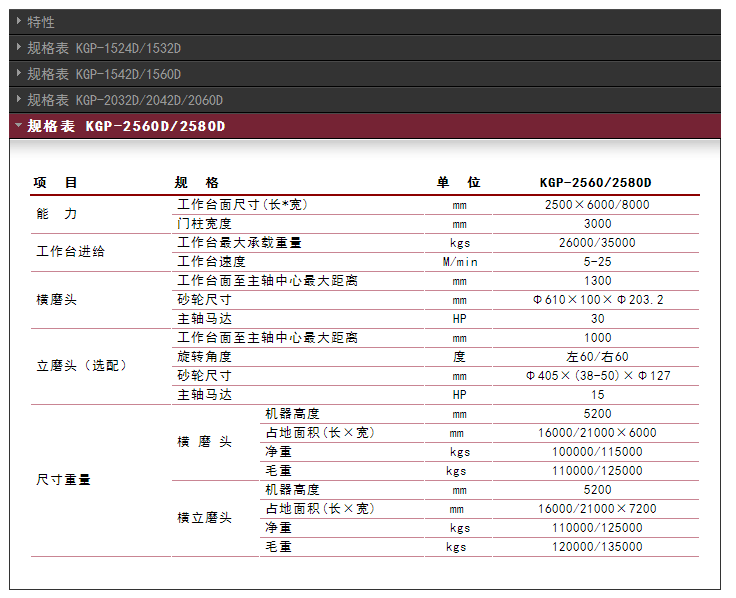Click value 2500×6000/8000
The width and height of the screenshot is (736, 598).
click(597, 205)
